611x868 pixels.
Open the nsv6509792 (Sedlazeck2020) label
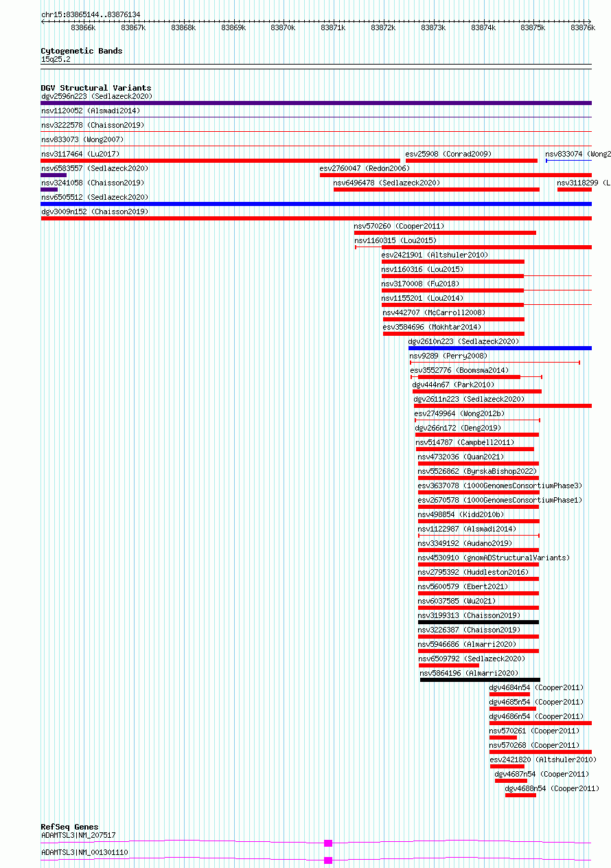(x=472, y=659)
